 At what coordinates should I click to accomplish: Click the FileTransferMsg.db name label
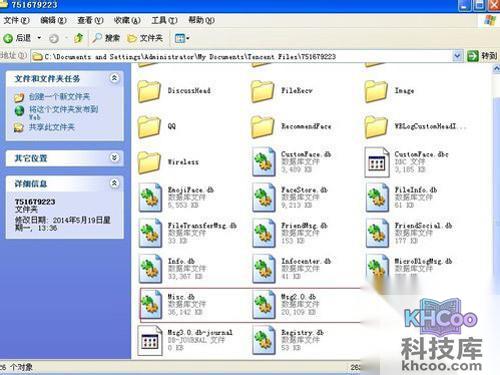coord(202,226)
